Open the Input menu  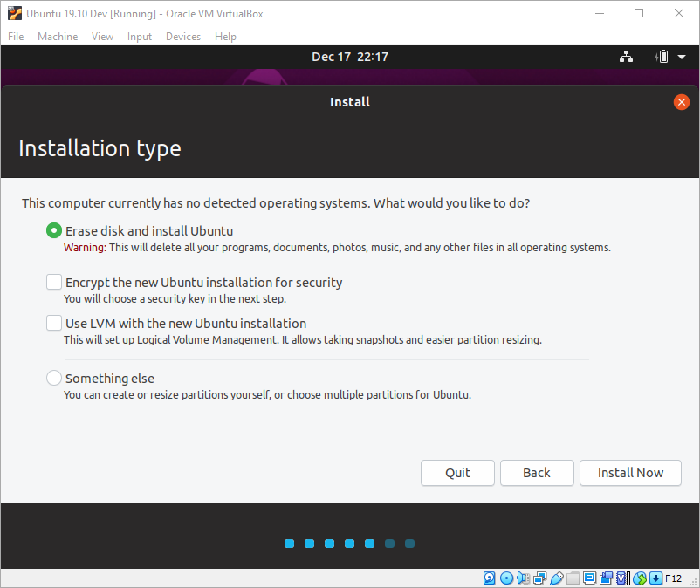point(140,37)
